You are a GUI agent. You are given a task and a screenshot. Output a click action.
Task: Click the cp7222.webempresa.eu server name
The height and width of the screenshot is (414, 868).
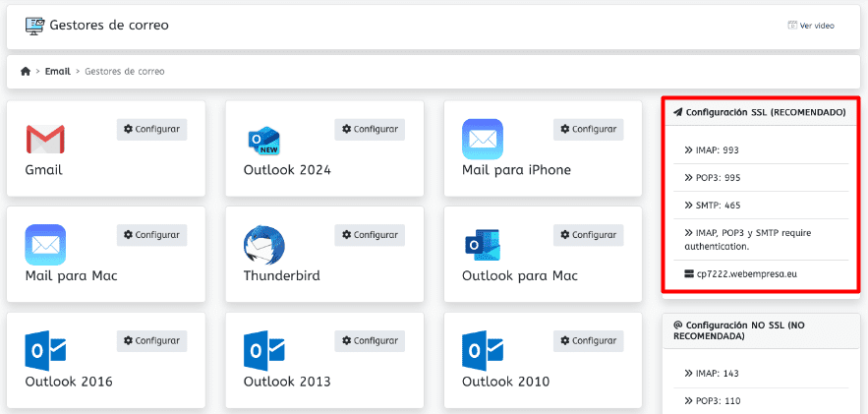(x=747, y=273)
